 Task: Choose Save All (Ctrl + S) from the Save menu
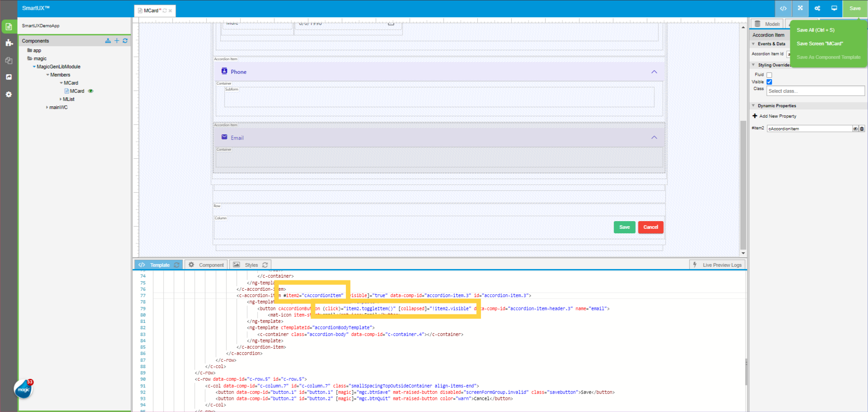coord(815,30)
